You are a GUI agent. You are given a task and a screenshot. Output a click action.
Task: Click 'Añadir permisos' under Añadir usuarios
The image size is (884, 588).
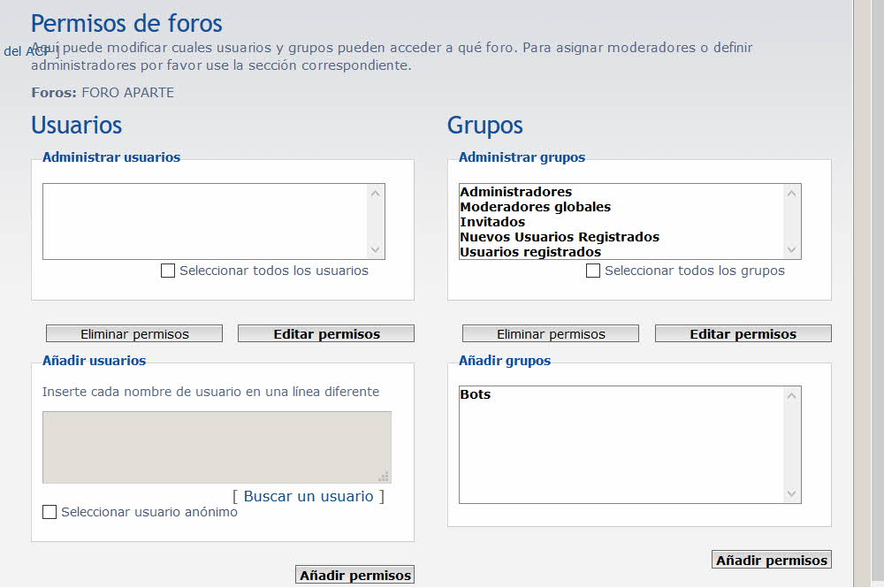coord(355,575)
